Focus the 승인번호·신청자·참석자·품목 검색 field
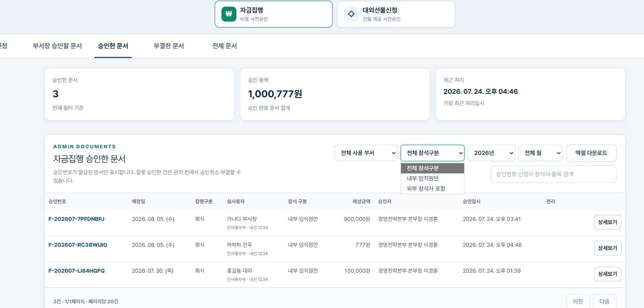 pos(554,174)
